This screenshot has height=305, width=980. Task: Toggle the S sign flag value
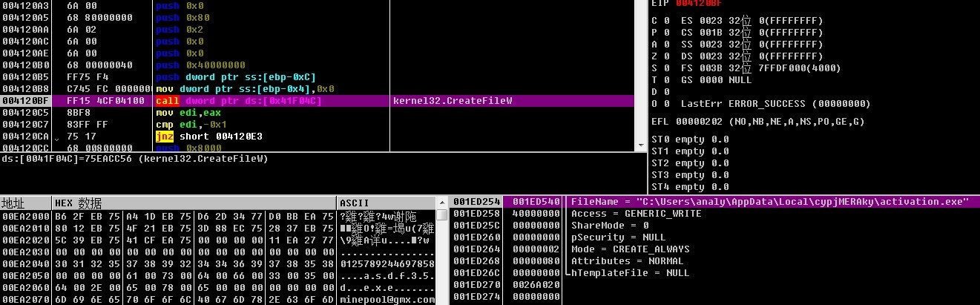[666, 68]
